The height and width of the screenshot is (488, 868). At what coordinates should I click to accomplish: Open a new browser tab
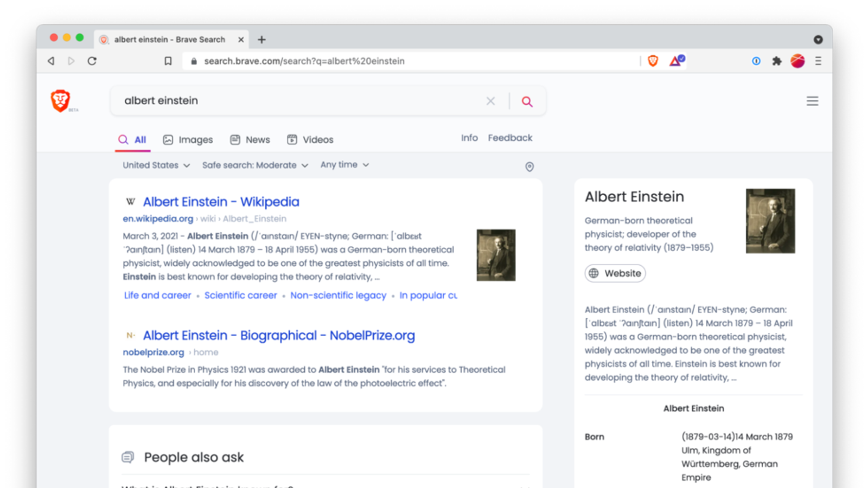point(261,40)
